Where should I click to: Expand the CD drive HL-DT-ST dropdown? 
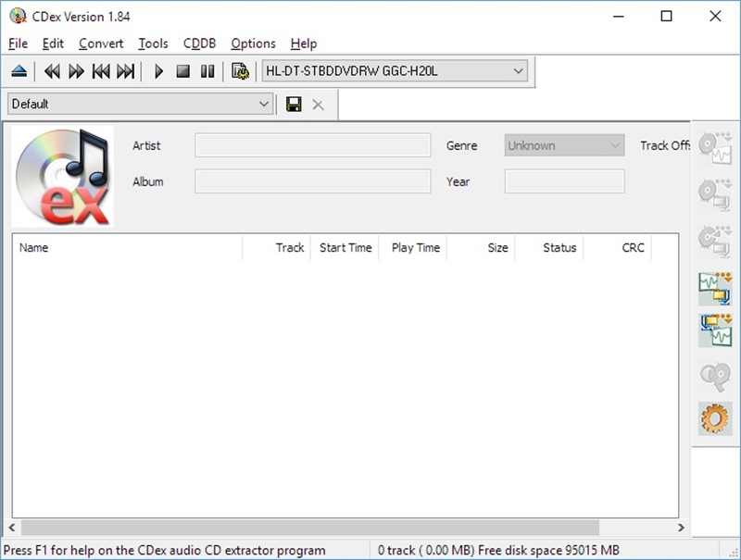(x=518, y=71)
